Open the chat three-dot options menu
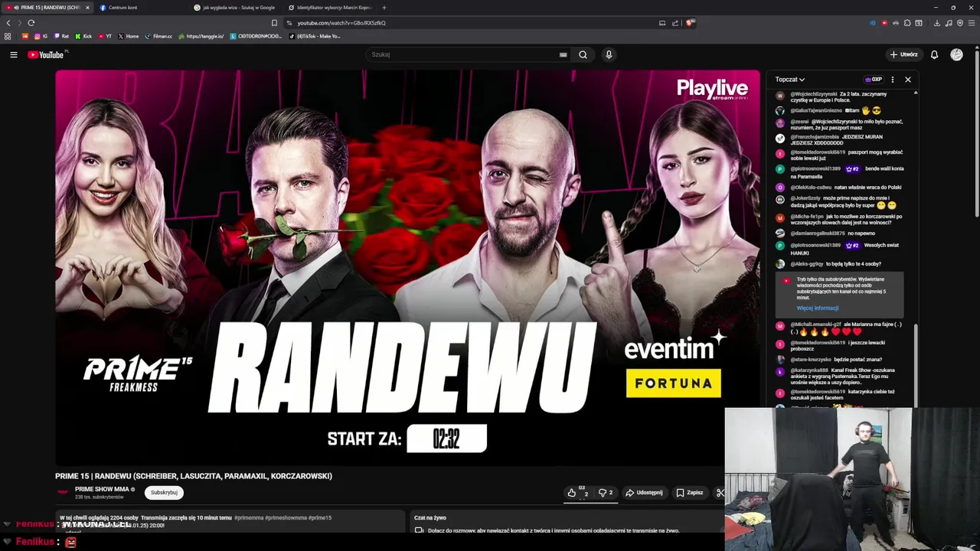Image resolution: width=980 pixels, height=551 pixels. click(x=892, y=80)
